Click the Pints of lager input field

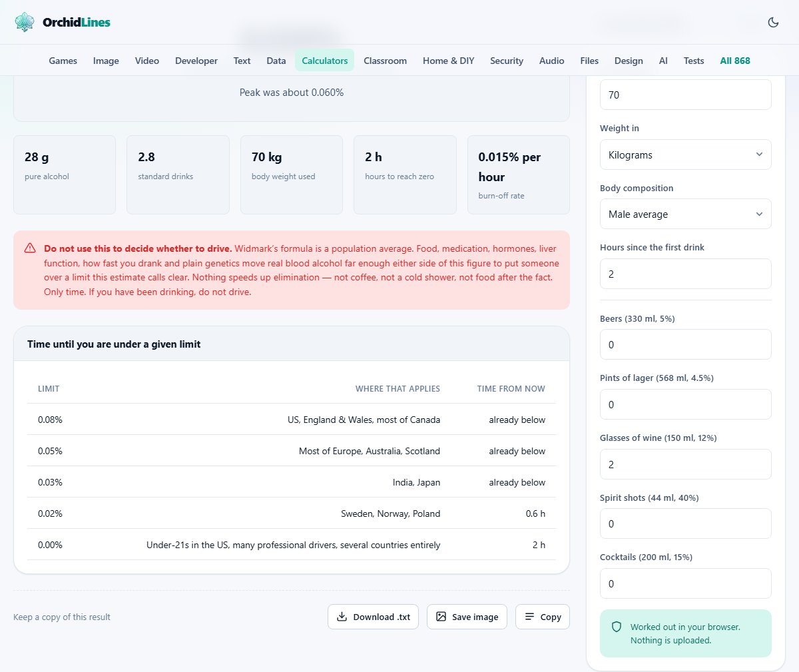tap(685, 404)
